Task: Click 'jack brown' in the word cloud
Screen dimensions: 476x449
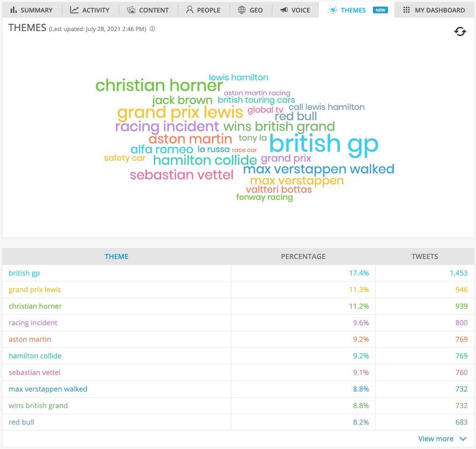Action: [182, 100]
